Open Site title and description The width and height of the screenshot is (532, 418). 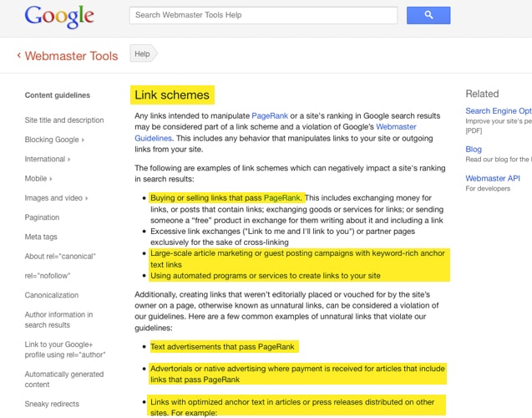[64, 120]
